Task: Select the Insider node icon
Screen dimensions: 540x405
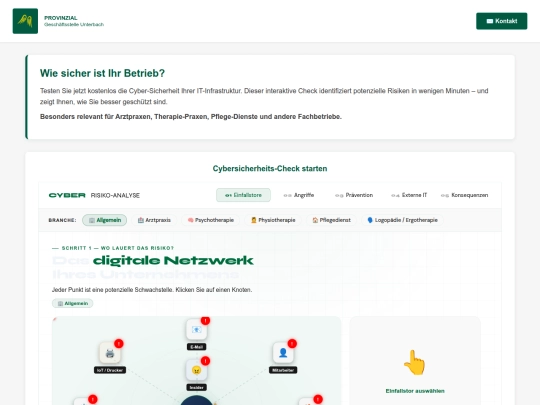Action: point(197,370)
